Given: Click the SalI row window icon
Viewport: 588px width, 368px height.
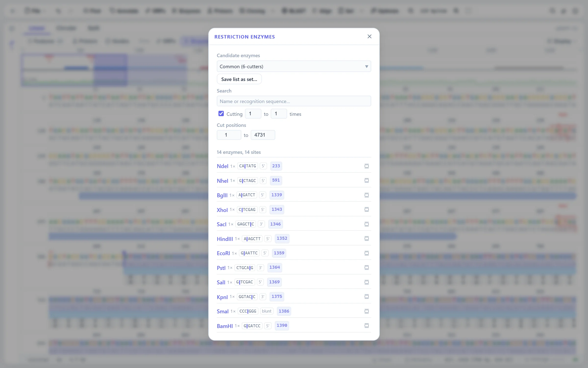Looking at the screenshot, I should (367, 282).
